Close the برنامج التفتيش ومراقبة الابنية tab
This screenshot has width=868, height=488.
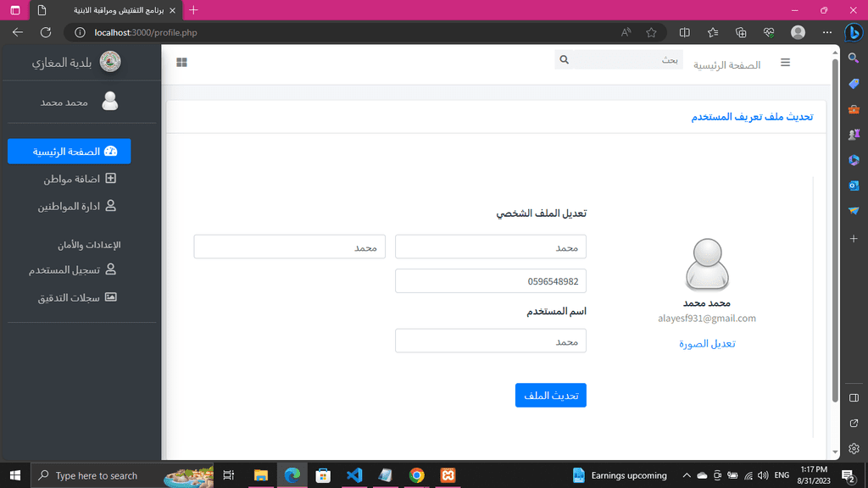[x=172, y=10]
